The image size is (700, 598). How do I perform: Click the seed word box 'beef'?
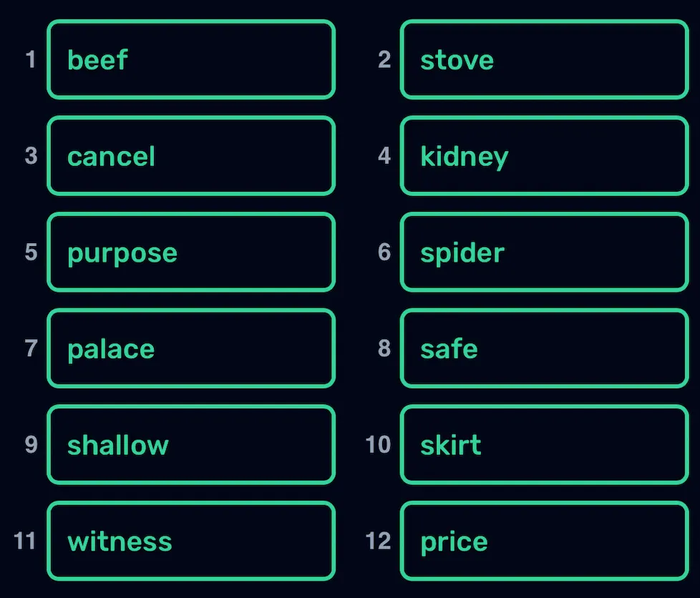point(191,59)
